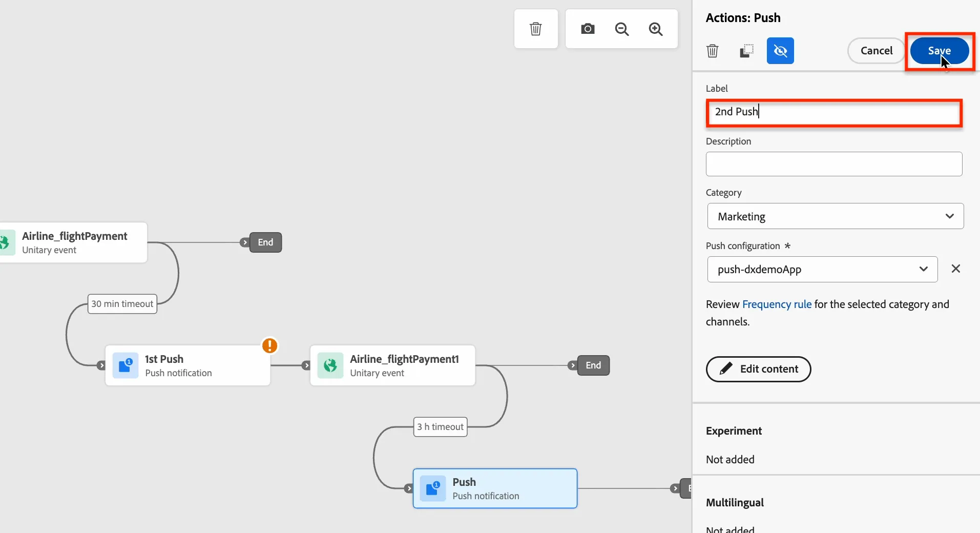Click the 30 min timeout label

(122, 304)
